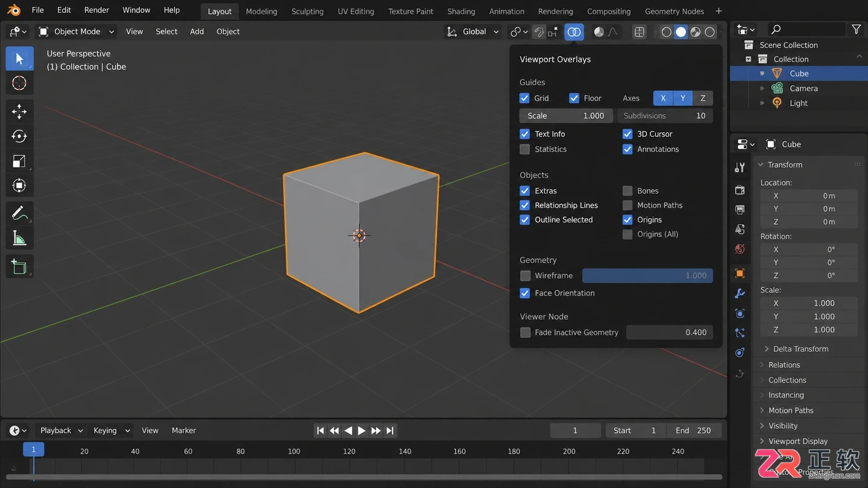
Task: Click the grid Scale value field
Action: [x=566, y=116]
